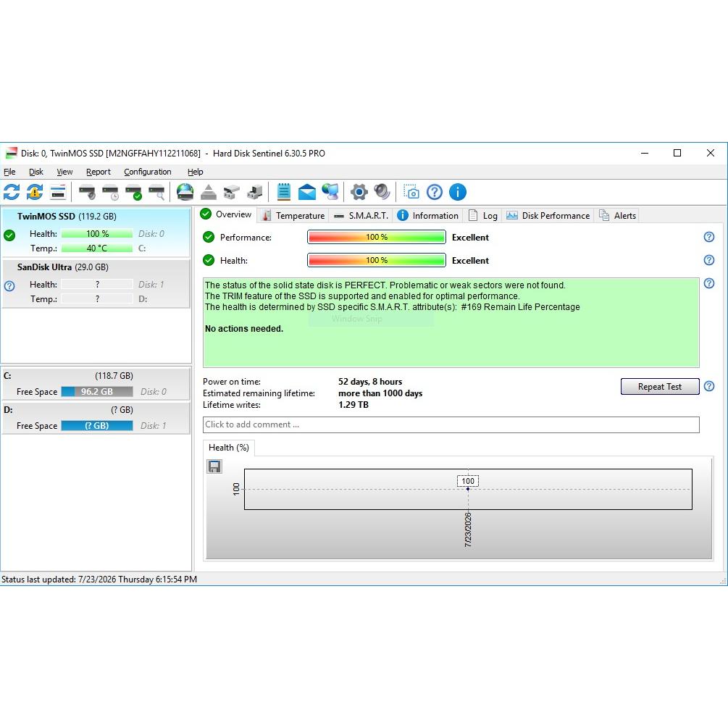
Task: Open the View menu
Action: (64, 172)
